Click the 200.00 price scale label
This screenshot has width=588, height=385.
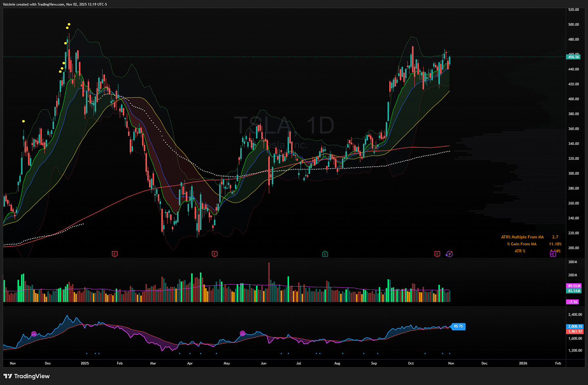click(x=573, y=248)
